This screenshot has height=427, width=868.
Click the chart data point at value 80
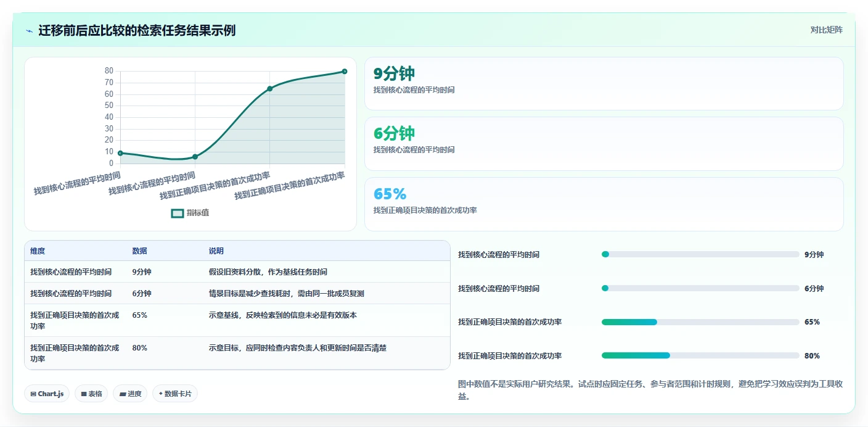click(344, 72)
